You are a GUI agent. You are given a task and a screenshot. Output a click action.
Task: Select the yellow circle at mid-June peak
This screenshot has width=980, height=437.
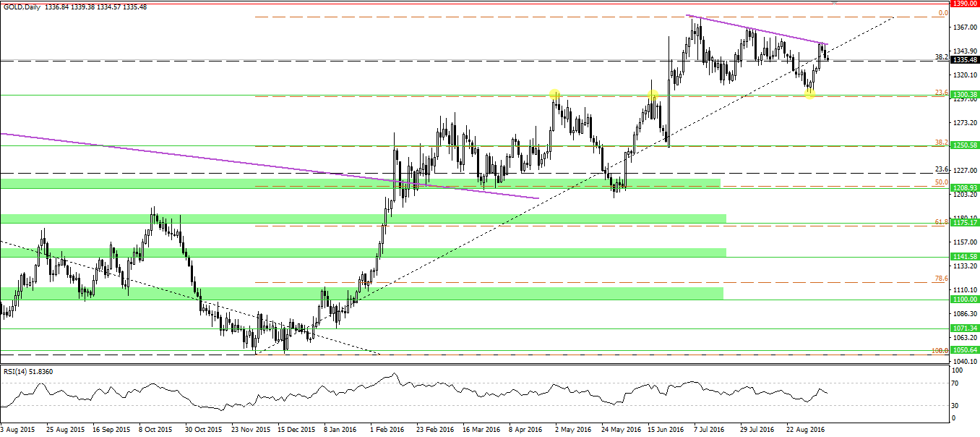653,95
